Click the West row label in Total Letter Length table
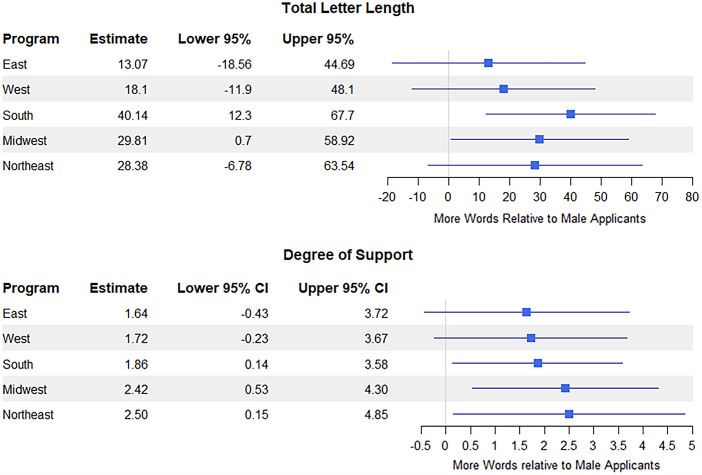Viewport: 702px width, 475px height. [x=16, y=89]
